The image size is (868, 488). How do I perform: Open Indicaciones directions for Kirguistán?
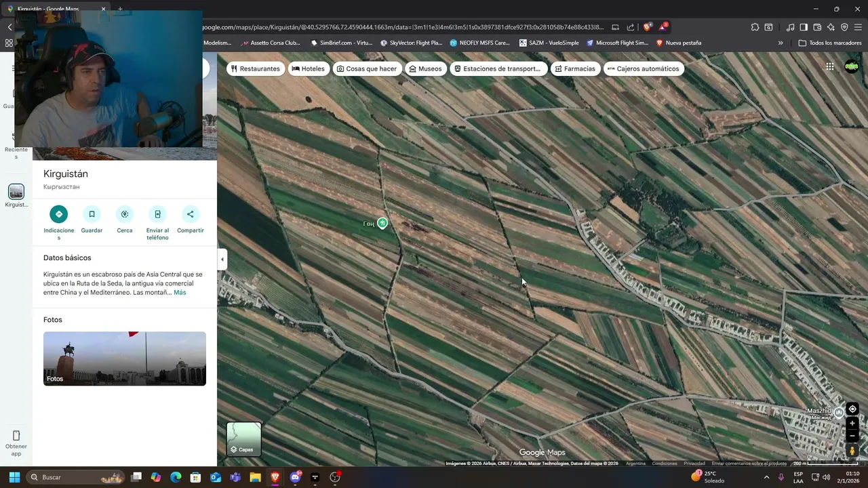point(58,214)
